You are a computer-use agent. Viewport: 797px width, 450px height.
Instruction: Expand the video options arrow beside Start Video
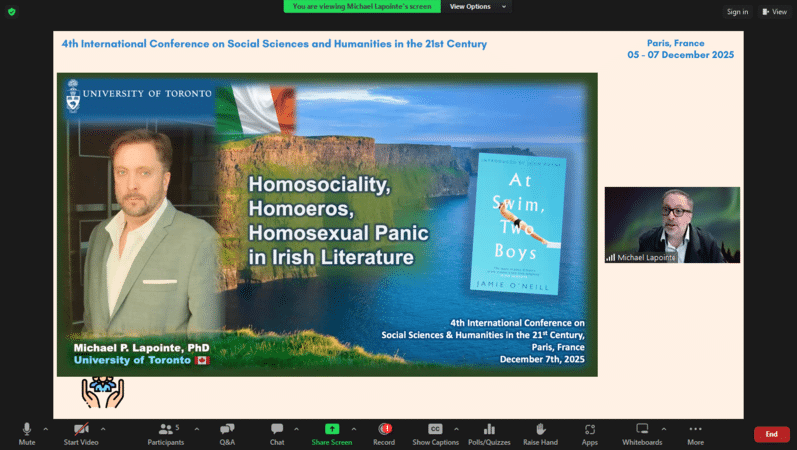[103, 429]
